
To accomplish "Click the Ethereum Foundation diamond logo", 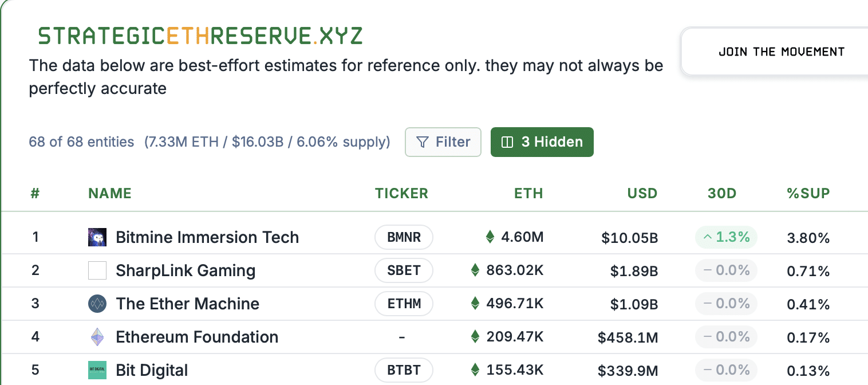I will (97, 337).
